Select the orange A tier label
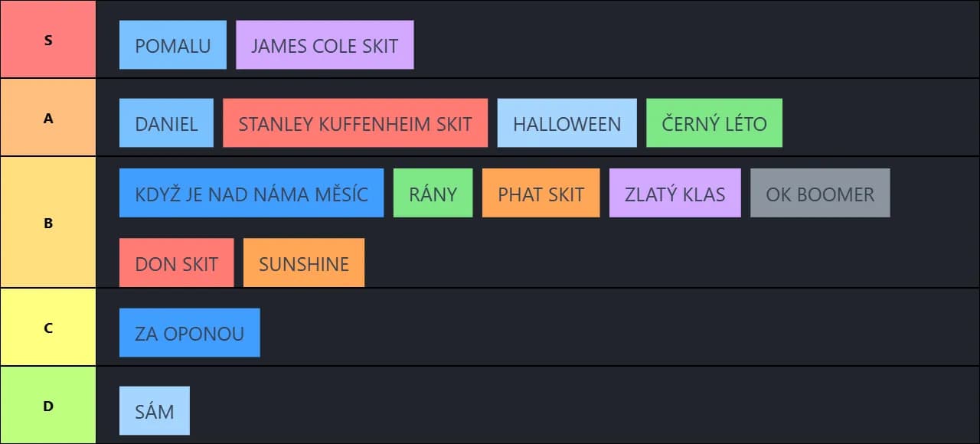 click(48, 118)
